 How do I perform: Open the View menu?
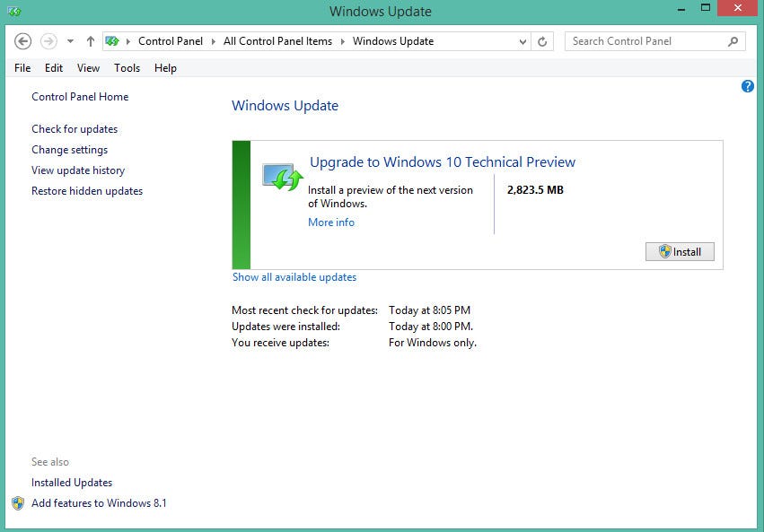(87, 67)
